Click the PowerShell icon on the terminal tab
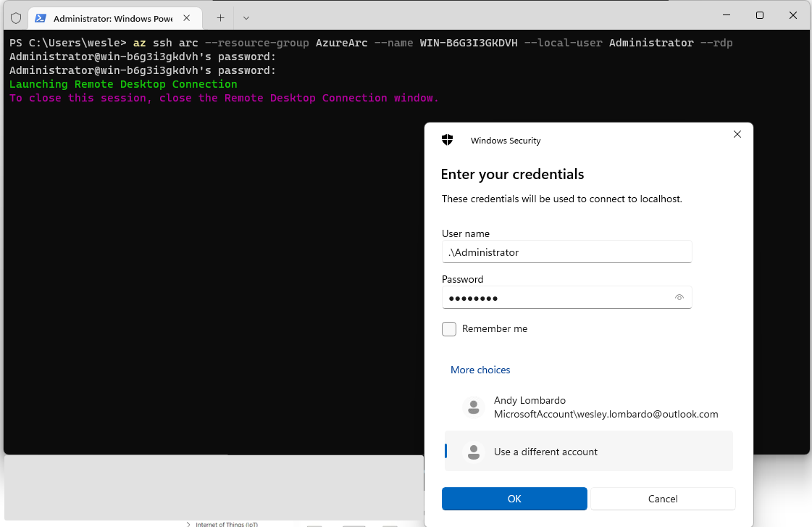 (40, 17)
